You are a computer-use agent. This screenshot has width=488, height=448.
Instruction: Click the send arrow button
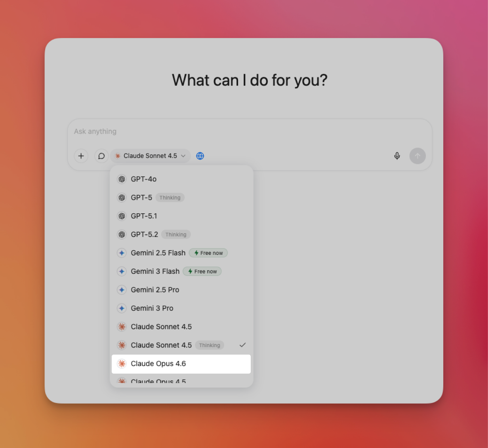[x=417, y=156]
